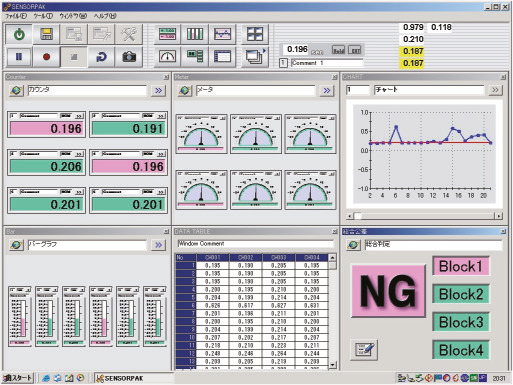Capture a snapshot with the camera icon
Screen dimensions: 513x385
coord(129,57)
